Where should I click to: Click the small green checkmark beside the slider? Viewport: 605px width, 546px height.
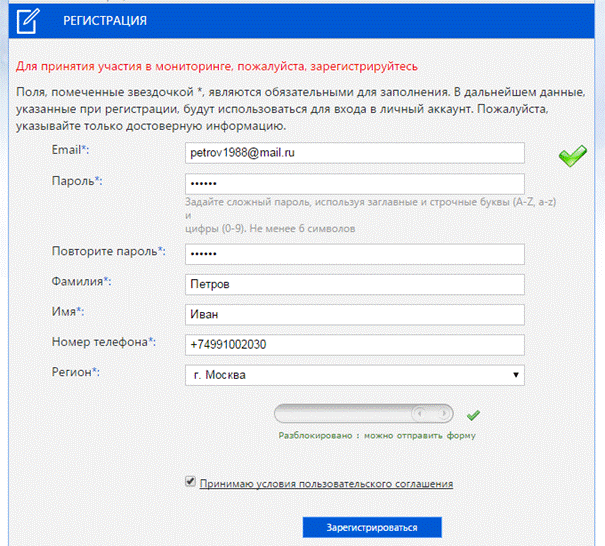(473, 415)
